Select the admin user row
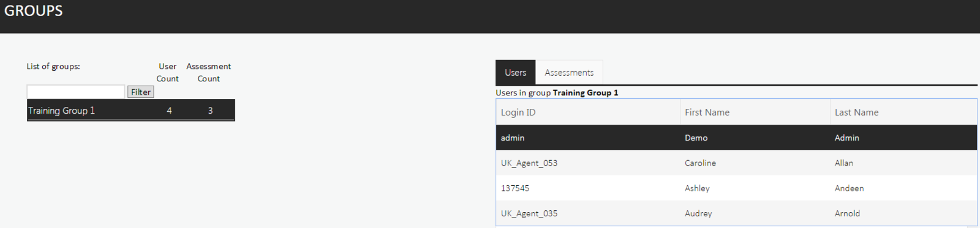This screenshot has width=980, height=228. click(x=736, y=138)
